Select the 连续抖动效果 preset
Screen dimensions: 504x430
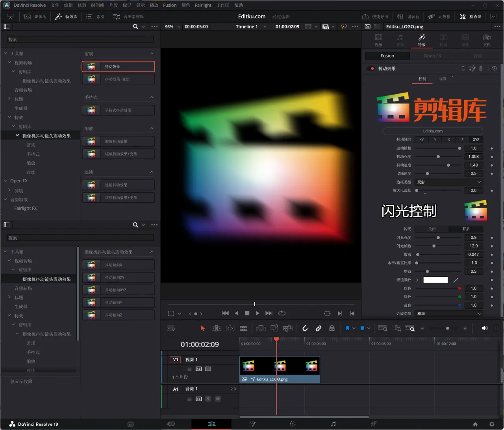(x=118, y=185)
